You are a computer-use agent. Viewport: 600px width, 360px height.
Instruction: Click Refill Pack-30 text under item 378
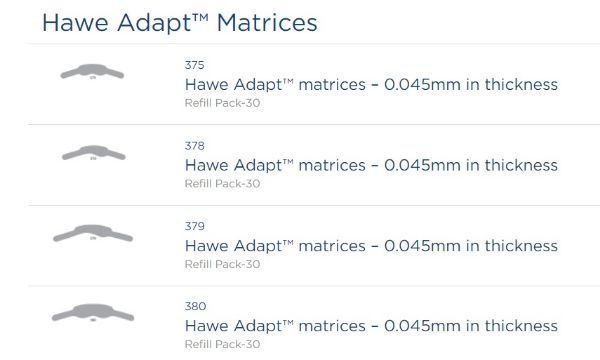(222, 184)
